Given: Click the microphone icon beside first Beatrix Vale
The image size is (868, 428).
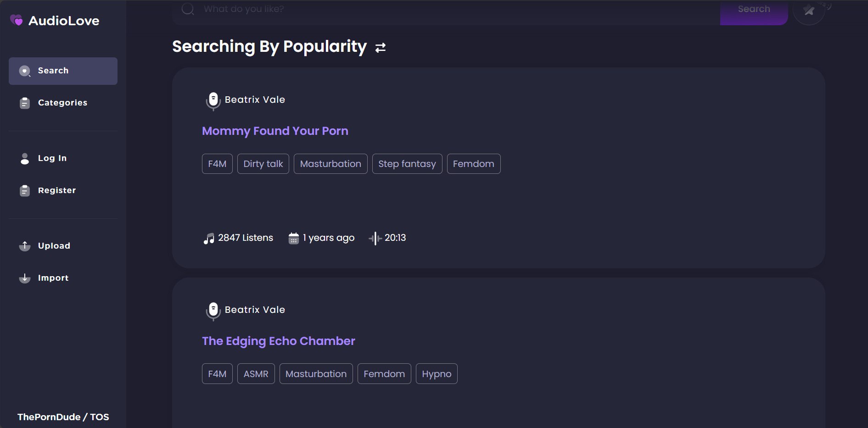Looking at the screenshot, I should pyautogui.click(x=213, y=100).
